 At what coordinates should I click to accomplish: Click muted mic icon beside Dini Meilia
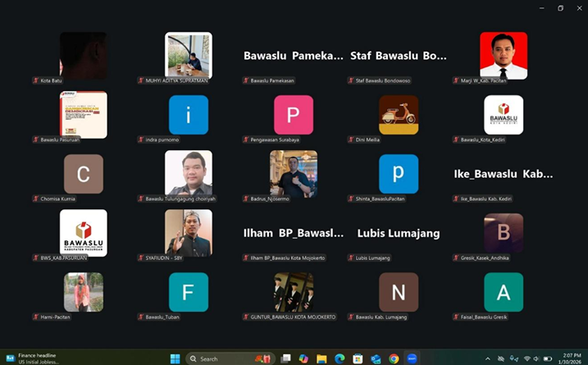pyautogui.click(x=351, y=140)
